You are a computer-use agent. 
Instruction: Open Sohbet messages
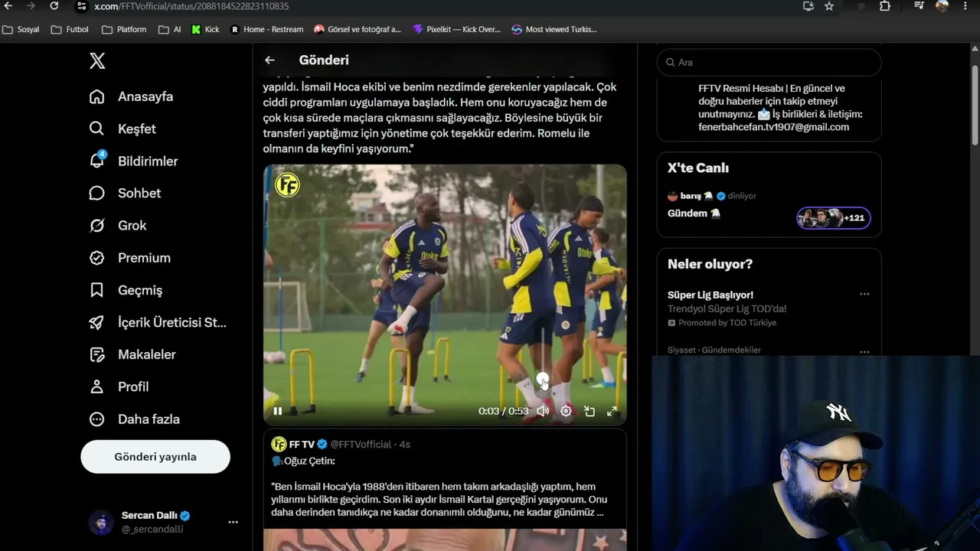(125, 193)
